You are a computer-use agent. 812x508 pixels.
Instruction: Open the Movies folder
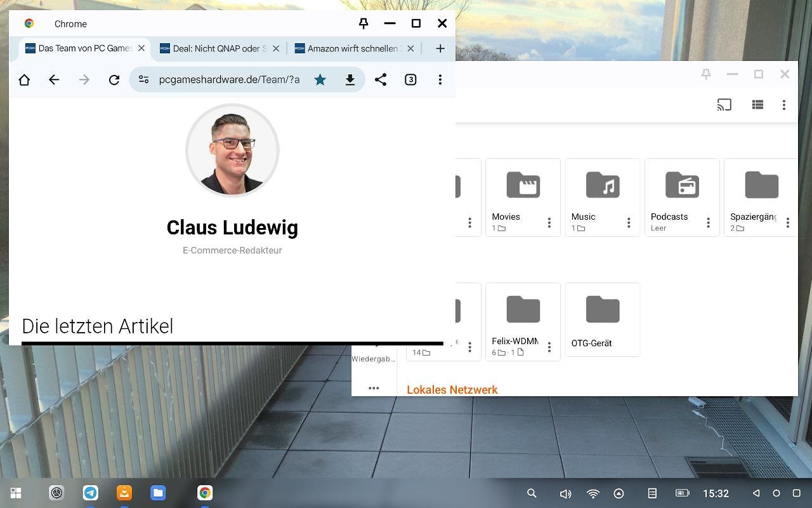click(523, 197)
